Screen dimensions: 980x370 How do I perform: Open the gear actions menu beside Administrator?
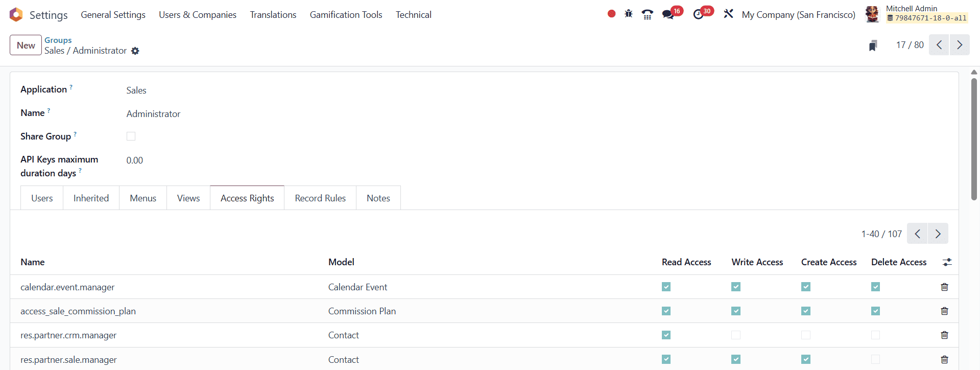point(135,51)
